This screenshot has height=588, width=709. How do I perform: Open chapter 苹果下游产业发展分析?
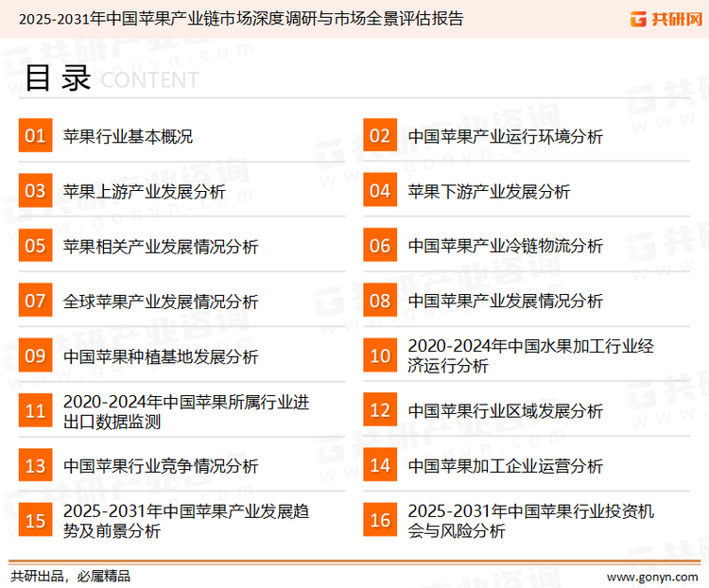[489, 191]
